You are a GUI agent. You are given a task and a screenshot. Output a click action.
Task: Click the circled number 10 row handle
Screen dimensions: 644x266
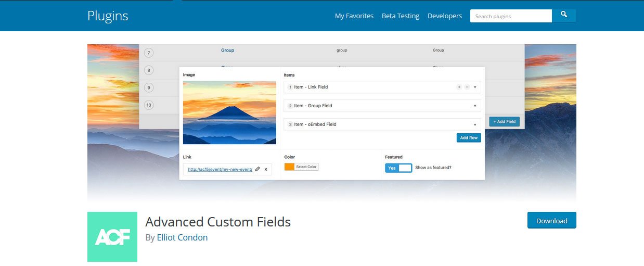[149, 105]
